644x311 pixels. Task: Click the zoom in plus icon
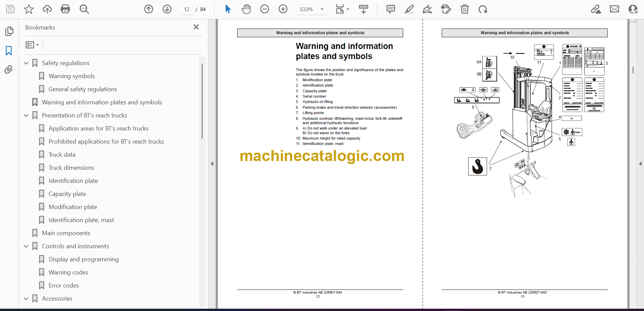click(283, 9)
